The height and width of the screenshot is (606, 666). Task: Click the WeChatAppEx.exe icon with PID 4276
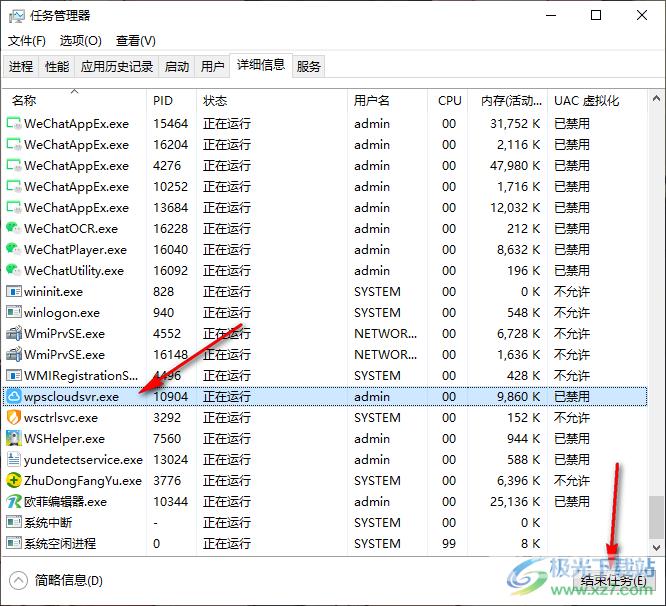click(x=14, y=166)
